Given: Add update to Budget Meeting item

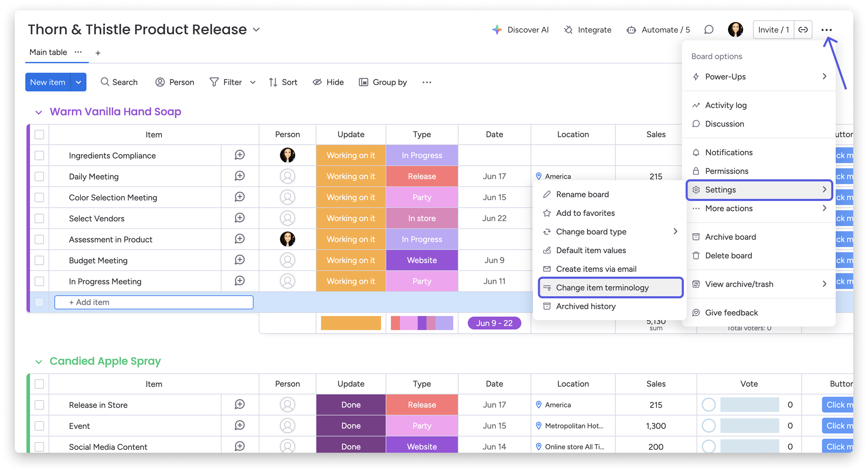Looking at the screenshot, I should pos(240,260).
